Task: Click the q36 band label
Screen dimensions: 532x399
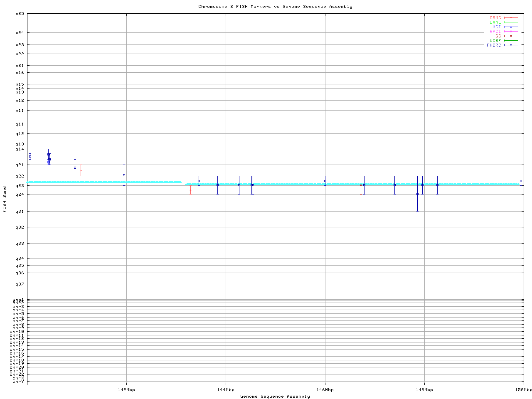Action: coord(20,273)
